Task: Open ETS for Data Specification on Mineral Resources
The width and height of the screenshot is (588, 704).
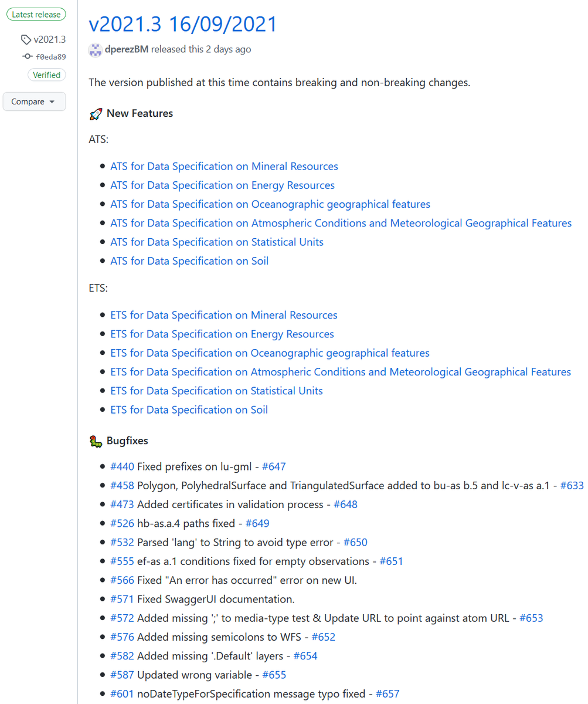Action: pyautogui.click(x=224, y=315)
